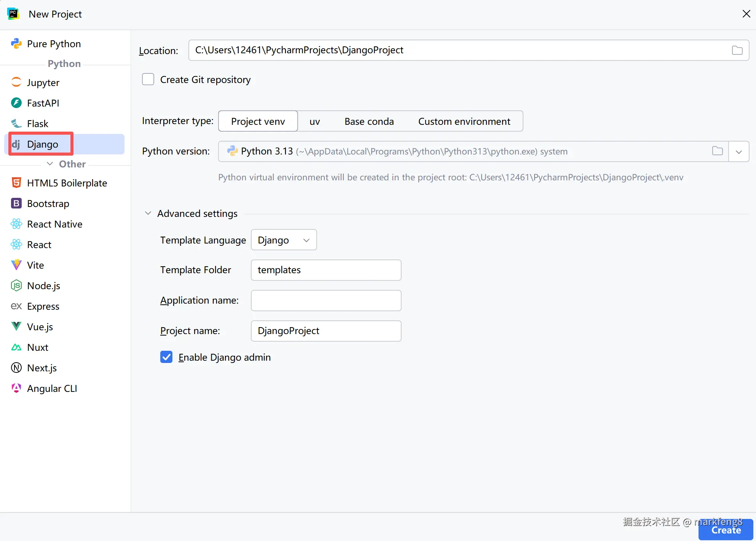Click the FastAPI icon in sidebar
The width and height of the screenshot is (756, 541).
click(16, 103)
